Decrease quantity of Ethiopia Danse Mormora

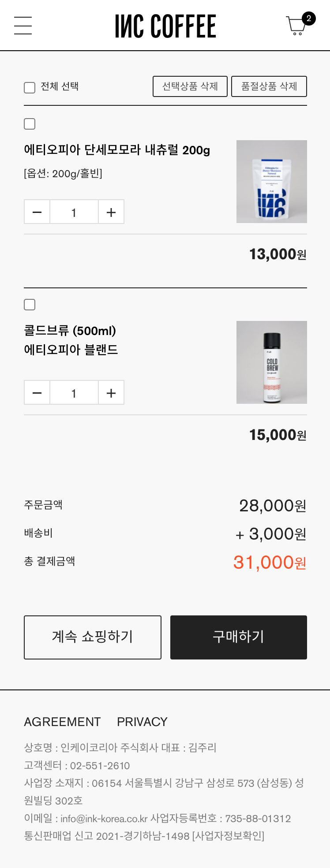tap(37, 212)
